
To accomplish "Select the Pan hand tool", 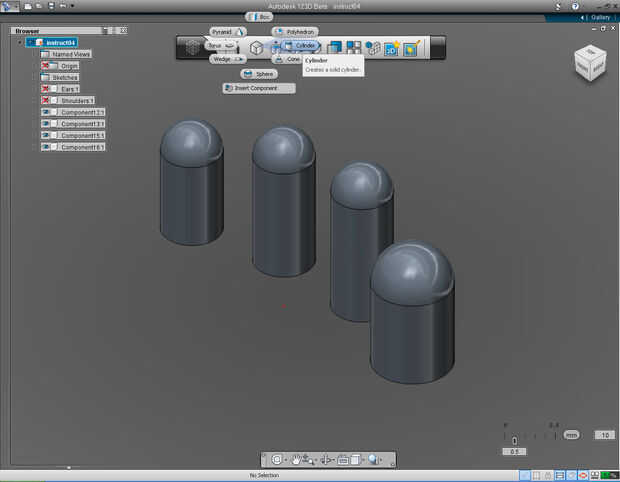I will pyautogui.click(x=295, y=459).
